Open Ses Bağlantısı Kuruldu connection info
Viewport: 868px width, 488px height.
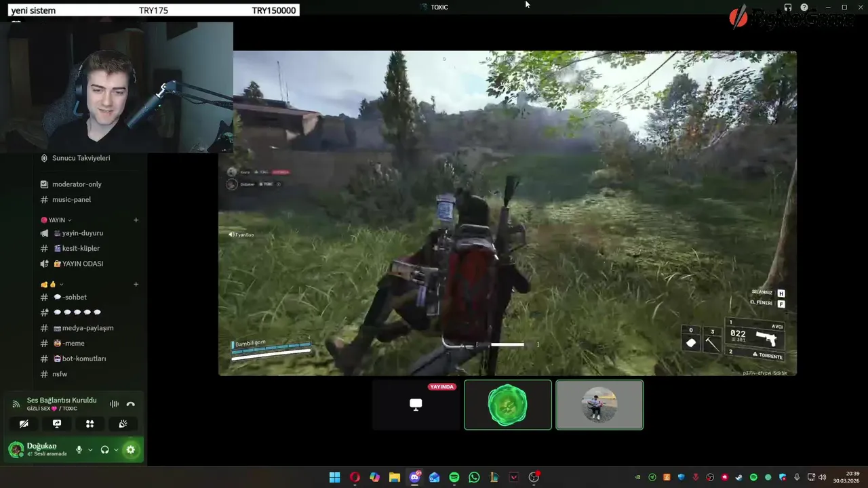pyautogui.click(x=62, y=401)
